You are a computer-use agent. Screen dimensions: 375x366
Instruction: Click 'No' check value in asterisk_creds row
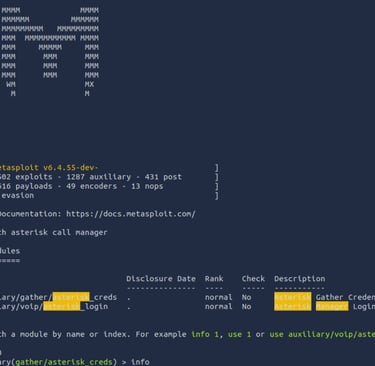point(246,297)
